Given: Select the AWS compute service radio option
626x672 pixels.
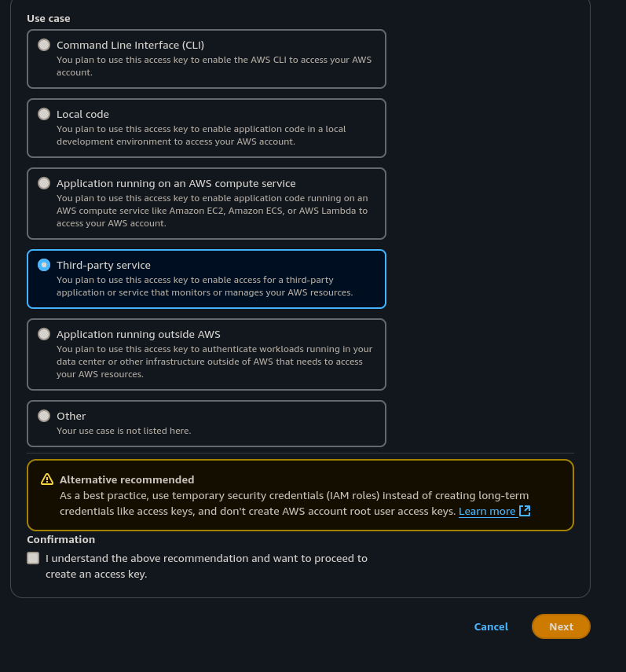Looking at the screenshot, I should (44, 183).
